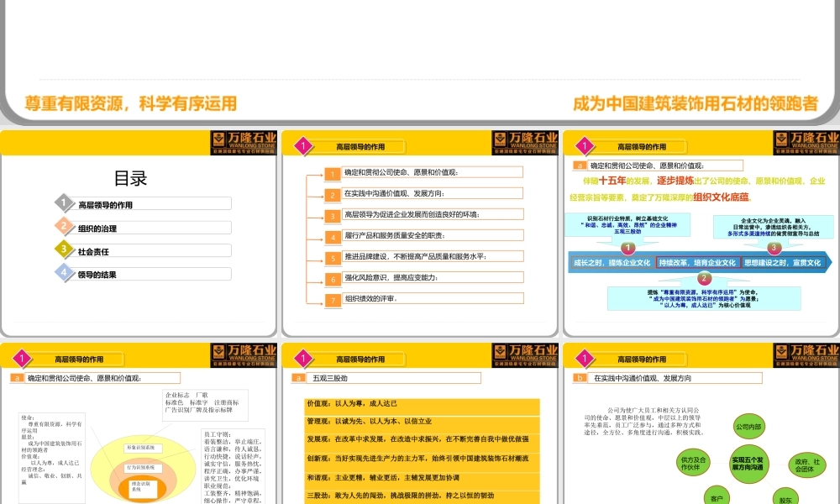Click the blue box mentioning 五观三股劲 and 企业精神
The width and height of the screenshot is (840, 504).
pos(627,225)
